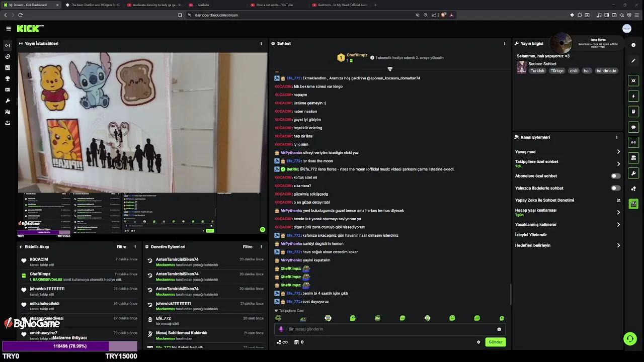Open the emoji picker in the message box
This screenshot has width=644, height=362.
(x=499, y=329)
